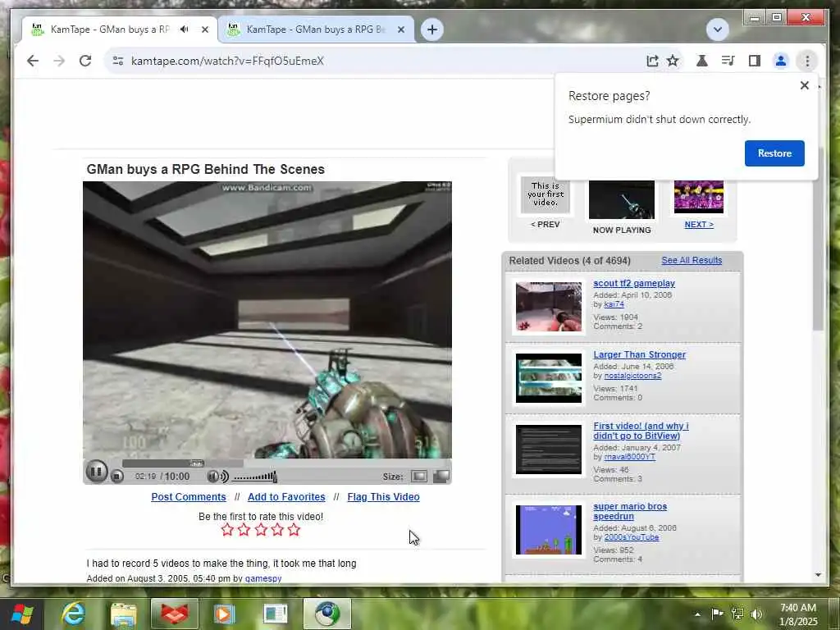Open Post Comments link
The image size is (840, 630).
click(189, 496)
